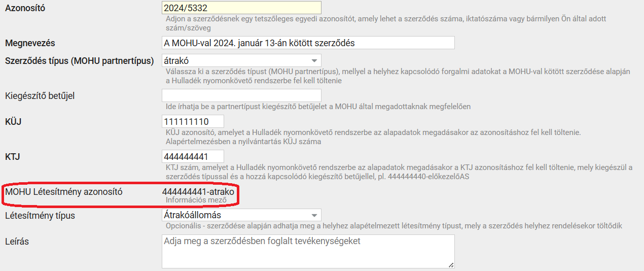Click help text starting 'Ide írhatja be a partnertípust'

[318, 107]
